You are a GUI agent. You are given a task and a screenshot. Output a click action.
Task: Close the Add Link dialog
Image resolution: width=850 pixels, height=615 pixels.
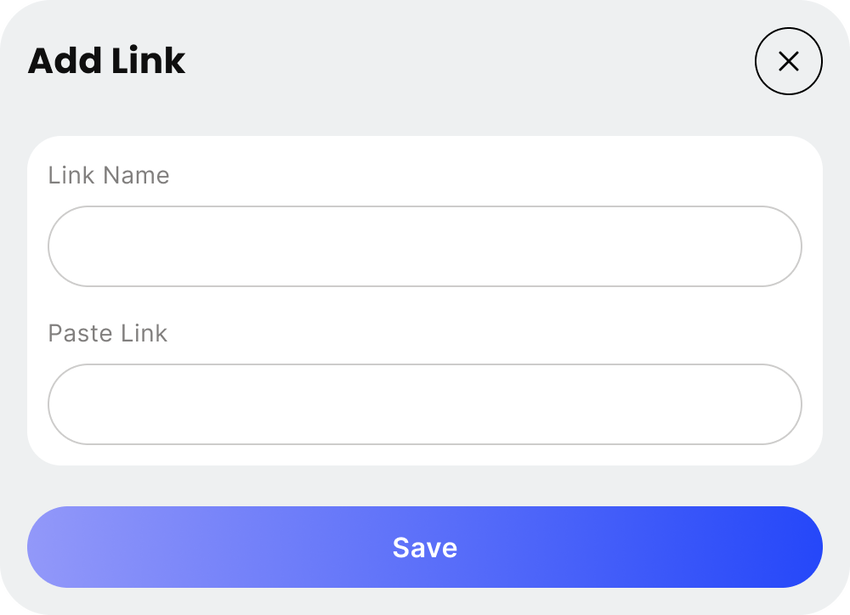(x=788, y=61)
